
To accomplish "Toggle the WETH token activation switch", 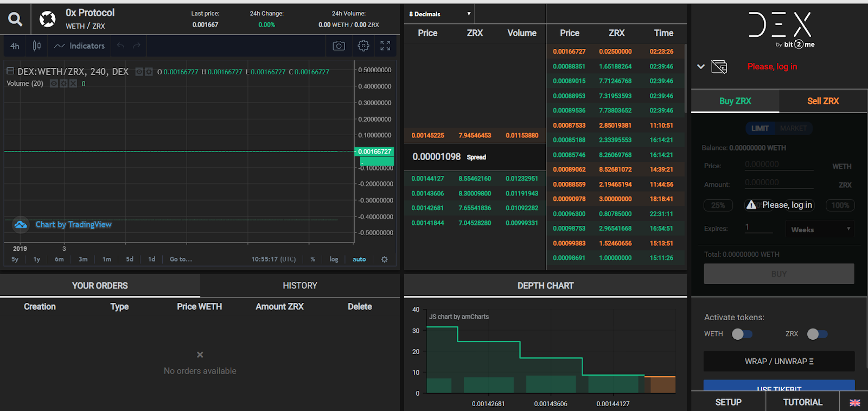I will click(x=742, y=334).
